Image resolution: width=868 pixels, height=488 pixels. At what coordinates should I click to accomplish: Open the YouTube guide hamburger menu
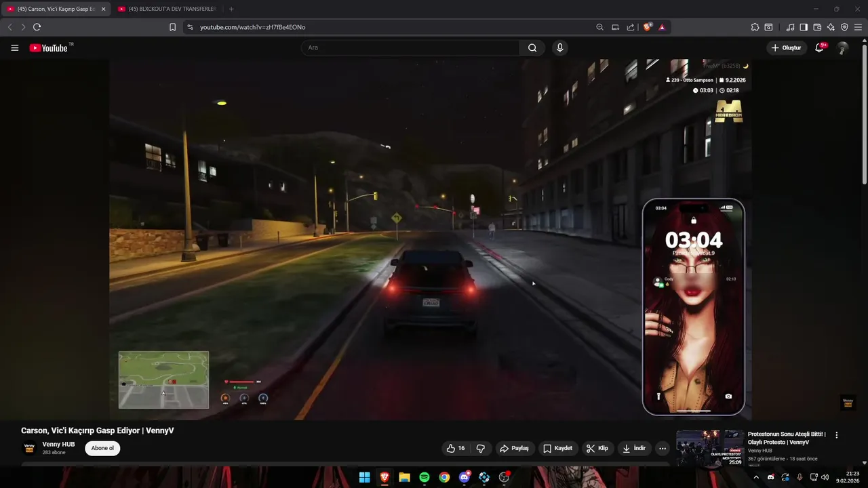click(x=15, y=47)
